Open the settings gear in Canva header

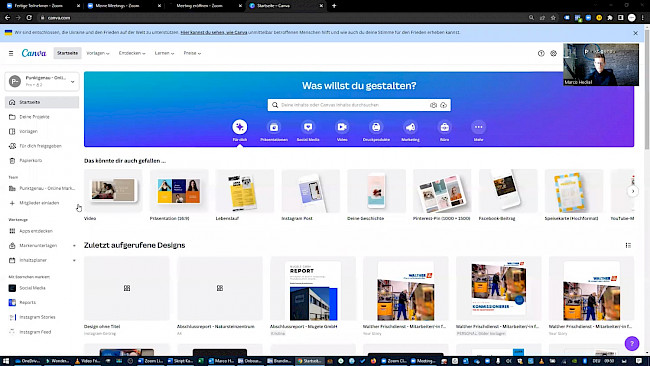coord(553,53)
